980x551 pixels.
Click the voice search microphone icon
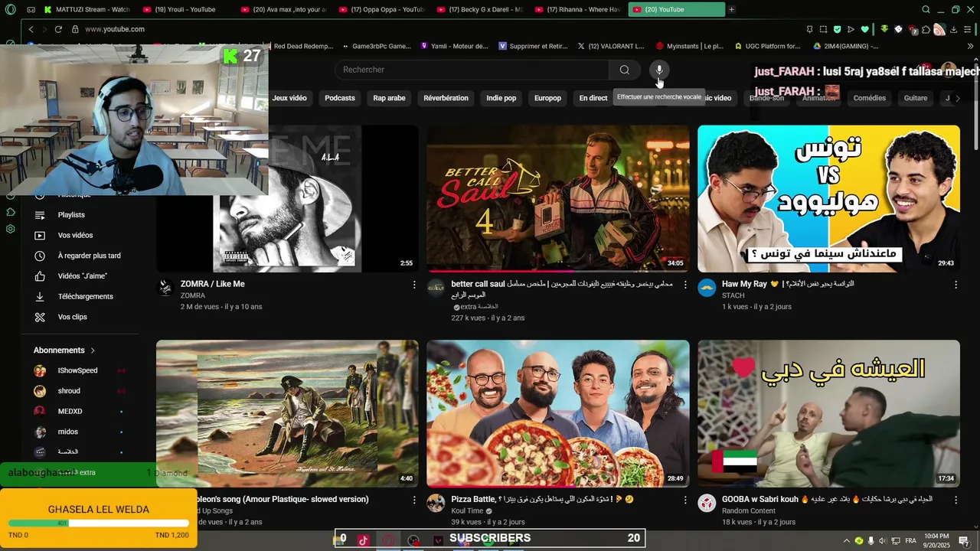coord(659,70)
